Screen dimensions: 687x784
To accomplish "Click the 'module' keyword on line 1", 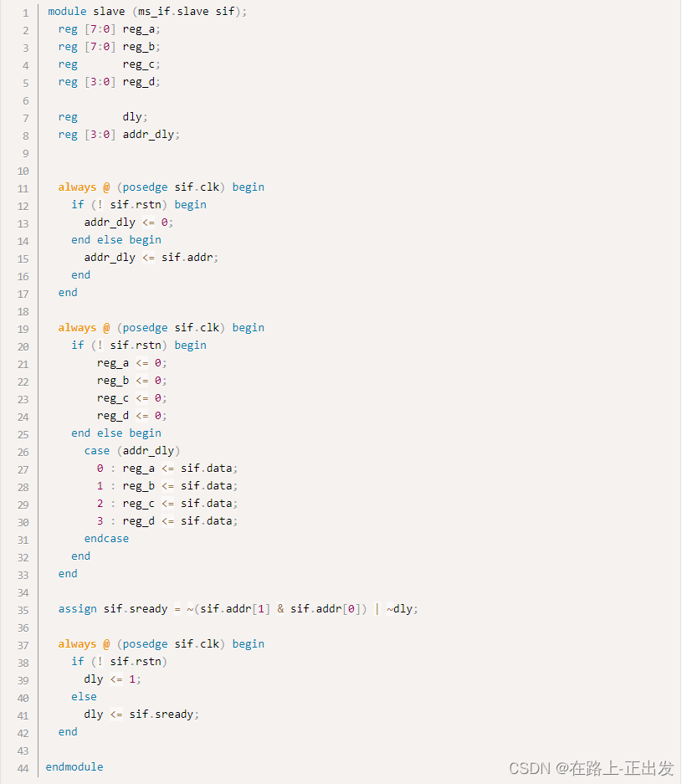I will (67, 12).
